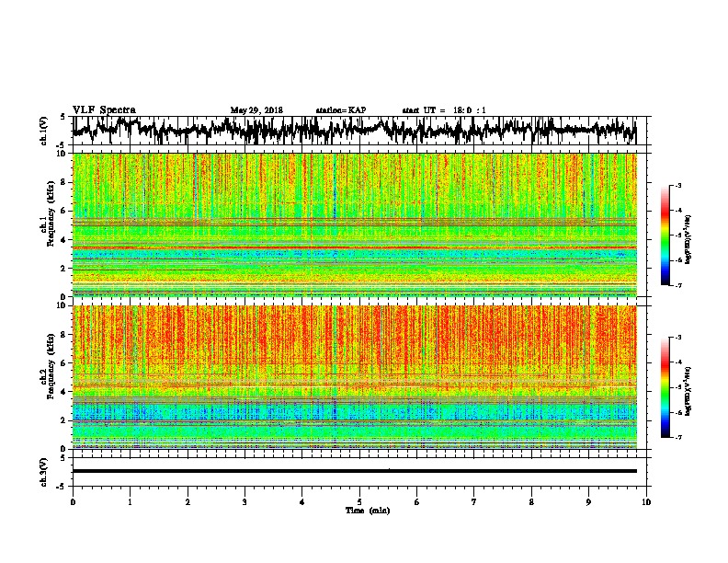Image resolution: width=728 pixels, height=563 pixels.
Task: Click the "station=KAP" header label
Action: [x=341, y=110]
